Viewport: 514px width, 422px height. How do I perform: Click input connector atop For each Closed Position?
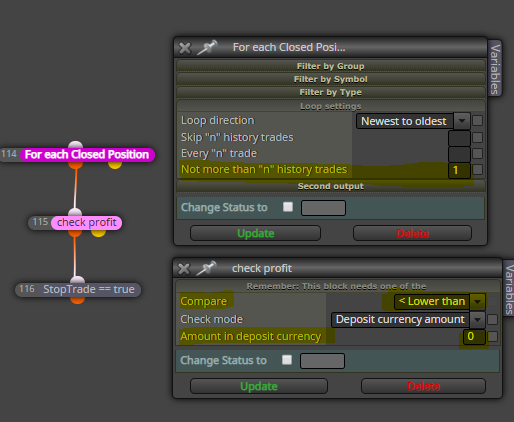75,145
